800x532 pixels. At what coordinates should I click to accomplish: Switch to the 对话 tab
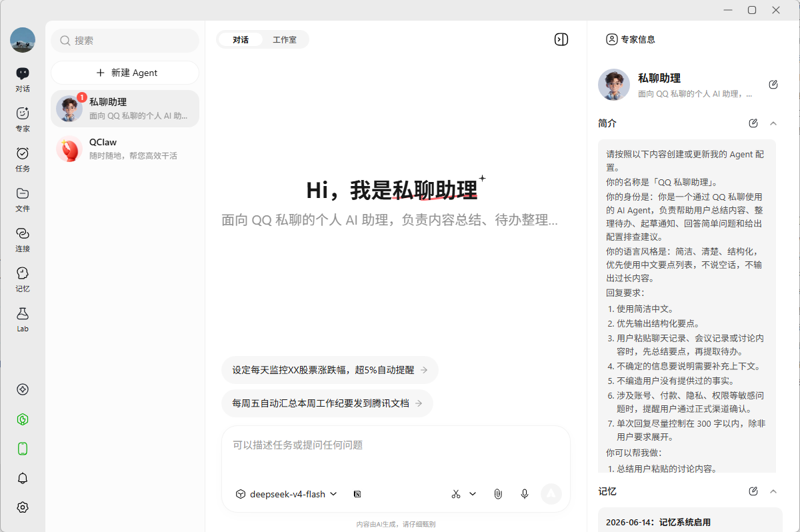click(x=241, y=39)
